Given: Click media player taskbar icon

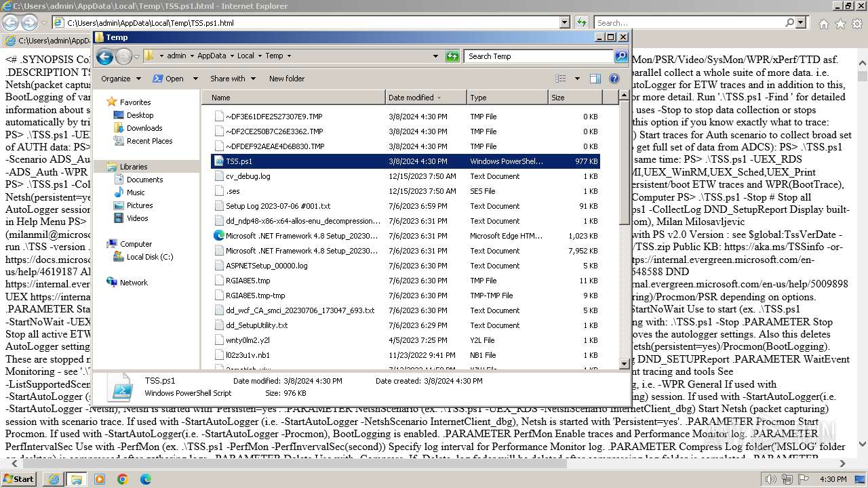Looking at the screenshot, I should [100, 479].
